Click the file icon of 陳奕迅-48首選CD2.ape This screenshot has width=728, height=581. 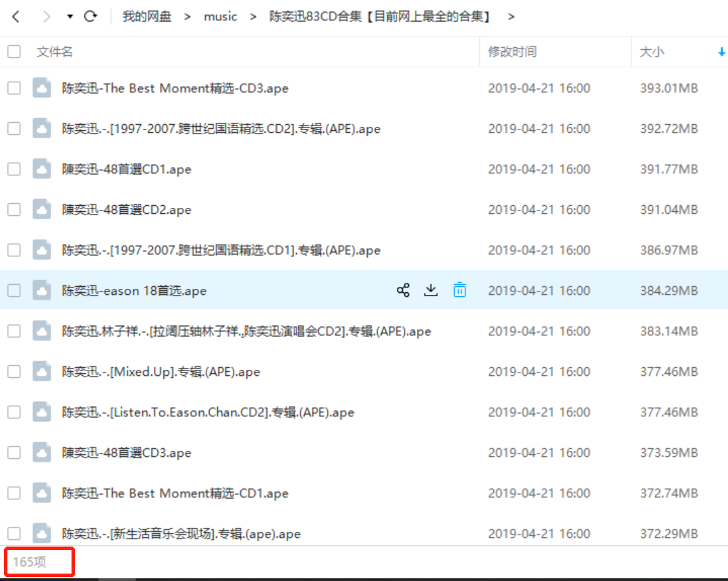[x=42, y=209]
